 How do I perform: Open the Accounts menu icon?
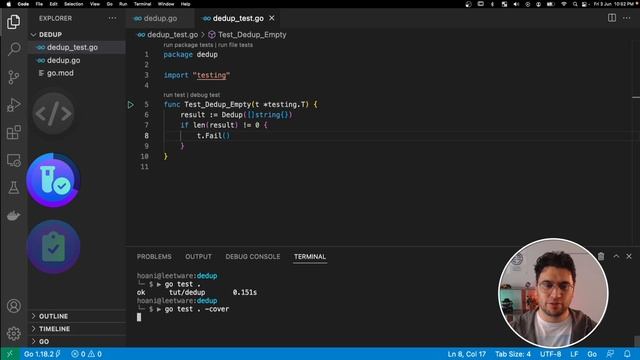[x=13, y=306]
